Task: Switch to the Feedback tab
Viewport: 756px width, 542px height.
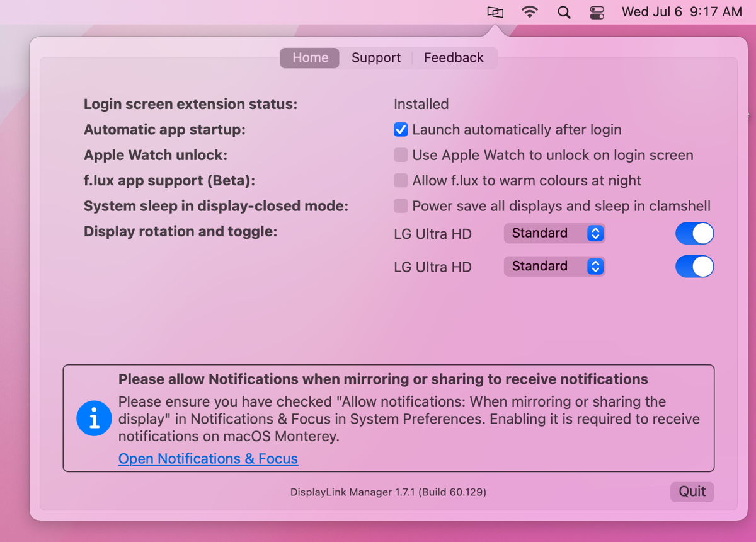Action: pos(454,58)
